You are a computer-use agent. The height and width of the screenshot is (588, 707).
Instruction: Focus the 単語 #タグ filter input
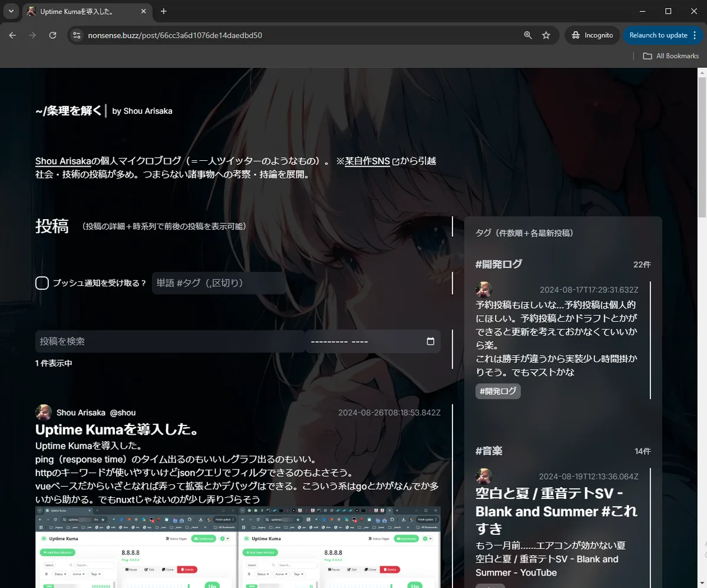pos(219,283)
